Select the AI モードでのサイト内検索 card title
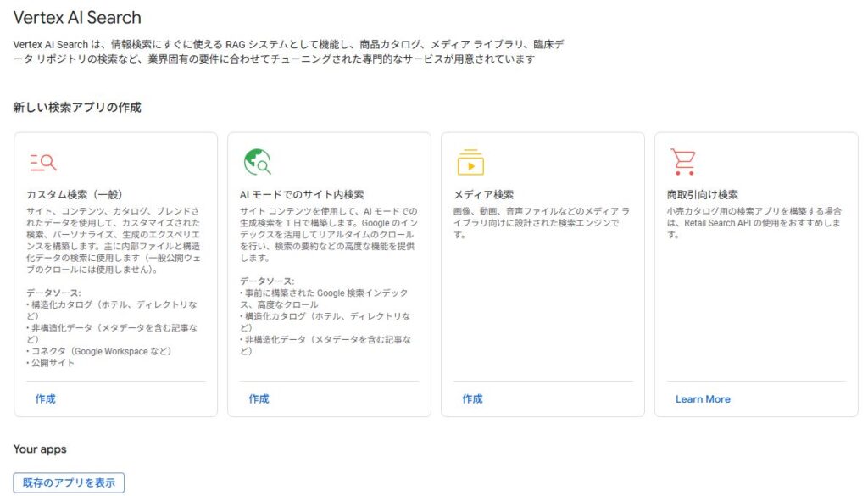The width and height of the screenshot is (868, 496). 302,194
